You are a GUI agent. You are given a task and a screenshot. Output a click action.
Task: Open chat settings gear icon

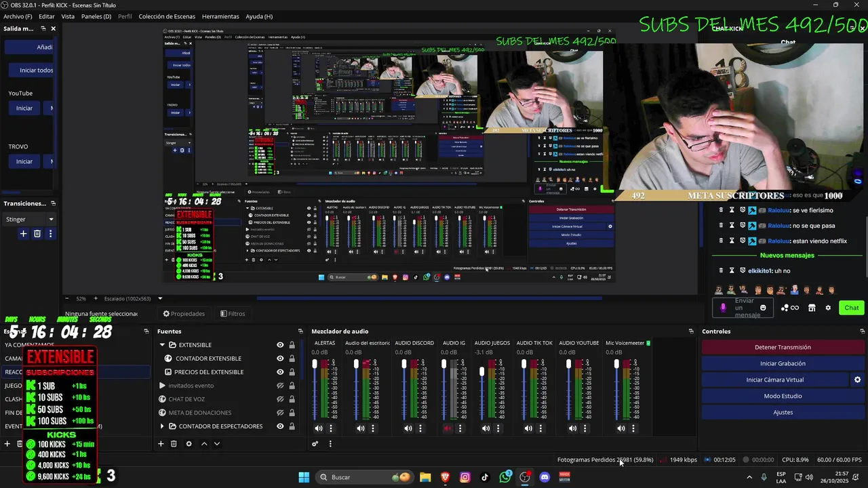[828, 308]
